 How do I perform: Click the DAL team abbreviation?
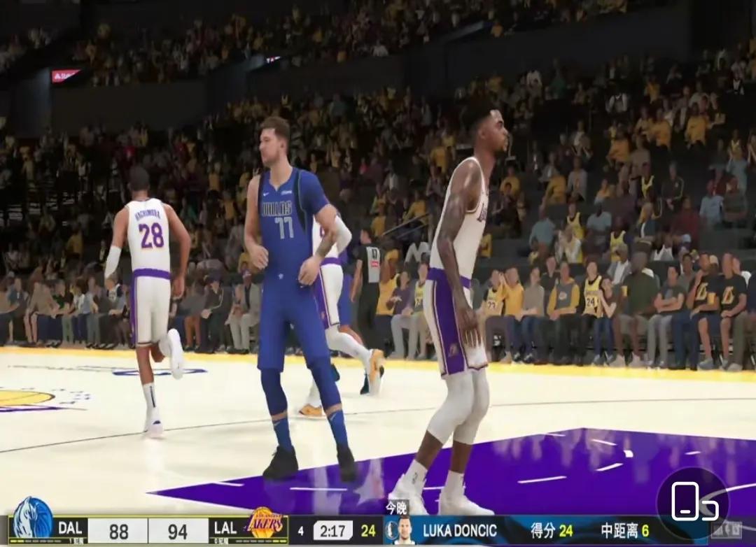coord(70,527)
